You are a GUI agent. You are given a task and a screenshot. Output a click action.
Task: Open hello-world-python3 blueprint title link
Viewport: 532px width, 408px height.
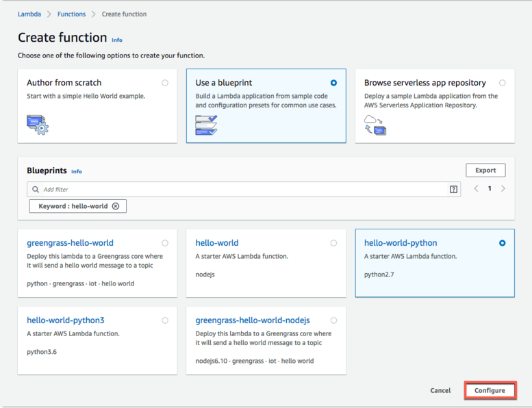click(x=66, y=320)
